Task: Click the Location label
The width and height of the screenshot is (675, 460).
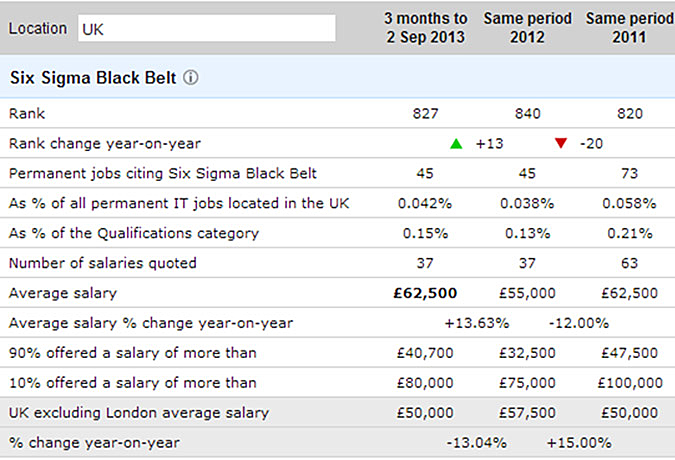Action: tap(38, 28)
